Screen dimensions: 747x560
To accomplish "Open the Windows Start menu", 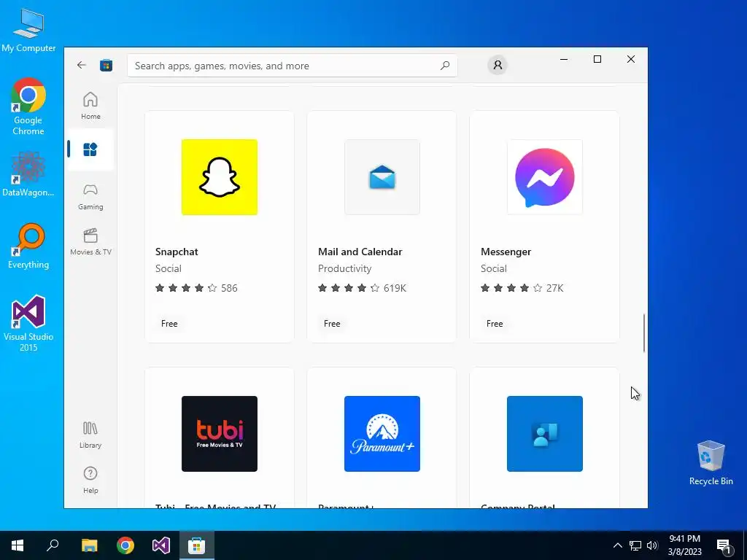I will click(x=18, y=545).
